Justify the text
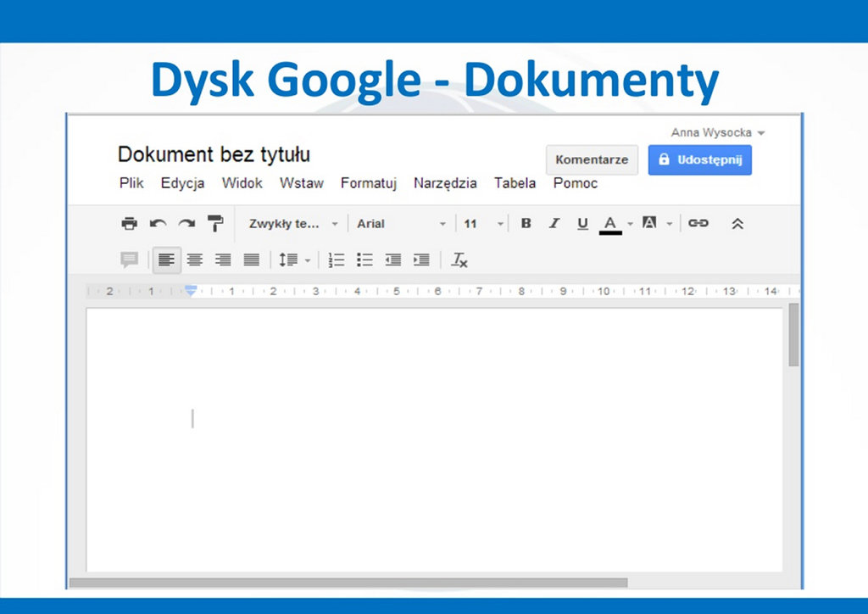868x614 pixels. click(x=251, y=260)
